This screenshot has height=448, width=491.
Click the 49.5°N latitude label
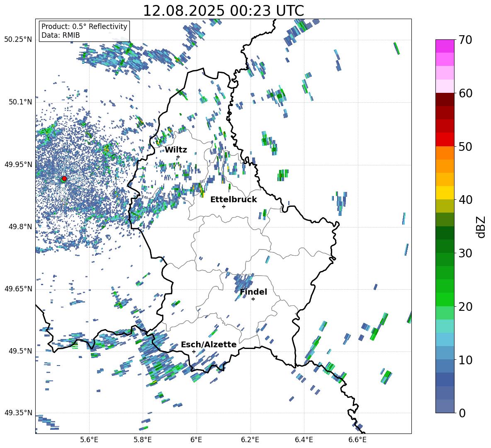pyautogui.click(x=20, y=351)
